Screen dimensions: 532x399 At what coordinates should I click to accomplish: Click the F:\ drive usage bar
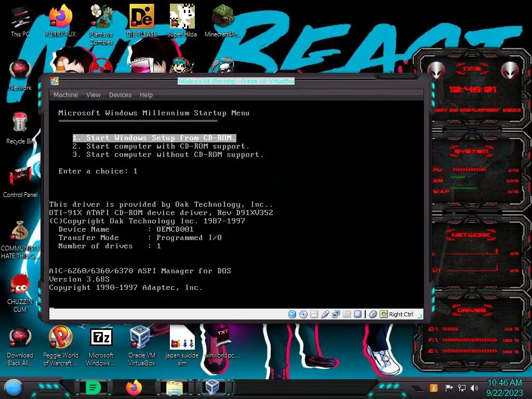tap(470, 340)
